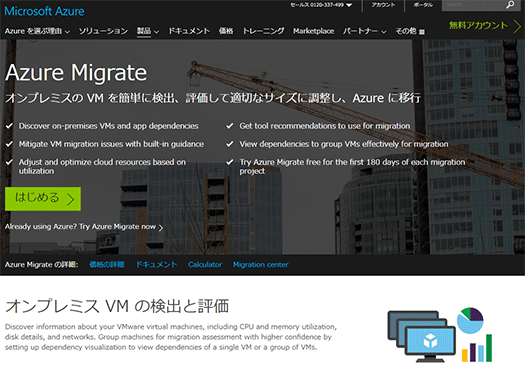Click the bar chart illustration

(477, 348)
